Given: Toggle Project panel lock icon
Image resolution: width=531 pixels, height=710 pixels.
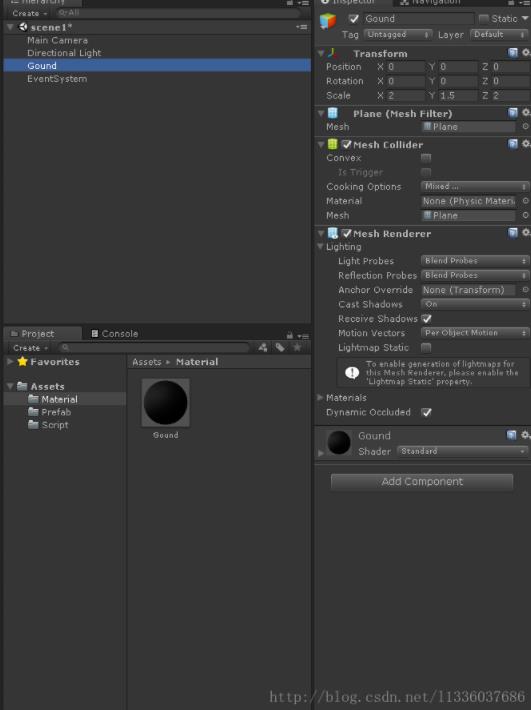Looking at the screenshot, I should pos(289,336).
